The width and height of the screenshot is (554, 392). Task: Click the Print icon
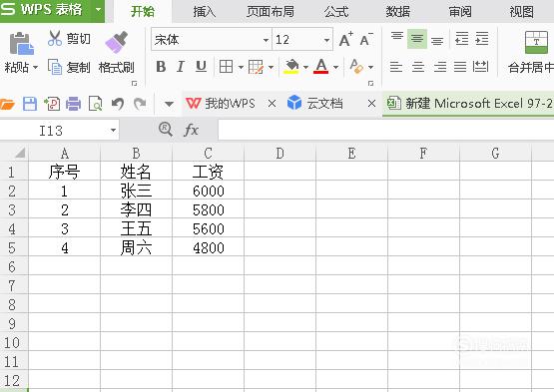[x=74, y=104]
